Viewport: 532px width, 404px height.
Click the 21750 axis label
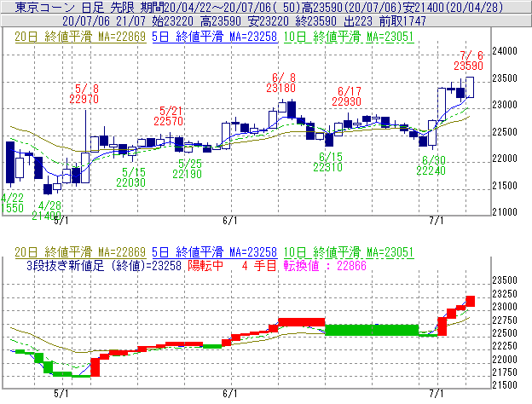click(505, 372)
